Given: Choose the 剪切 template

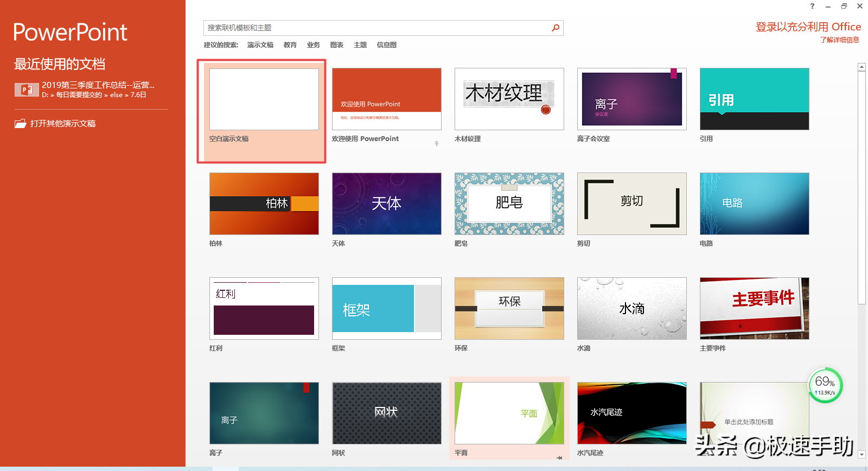Looking at the screenshot, I should coord(632,204).
